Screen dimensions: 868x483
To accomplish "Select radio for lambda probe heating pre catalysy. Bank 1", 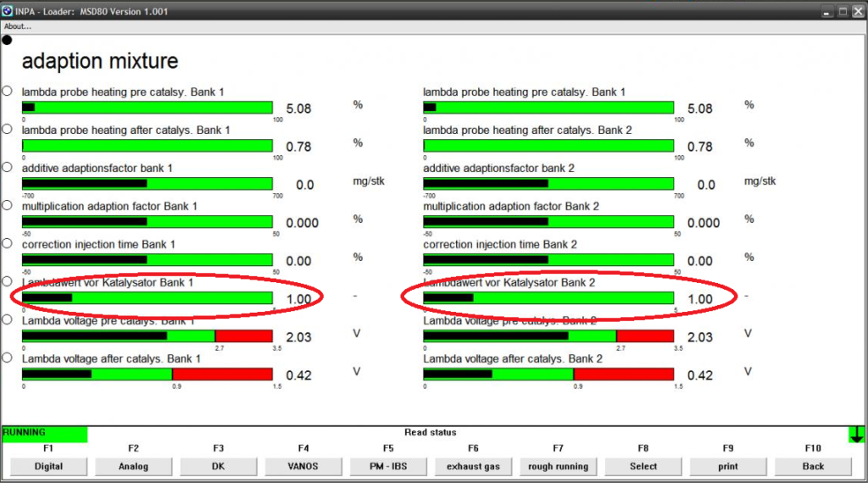I will point(7,92).
